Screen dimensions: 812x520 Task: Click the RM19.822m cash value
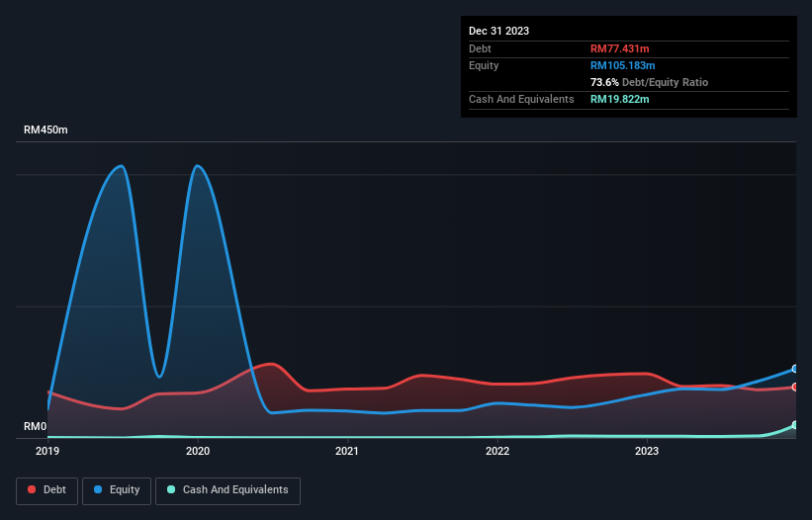coord(619,99)
